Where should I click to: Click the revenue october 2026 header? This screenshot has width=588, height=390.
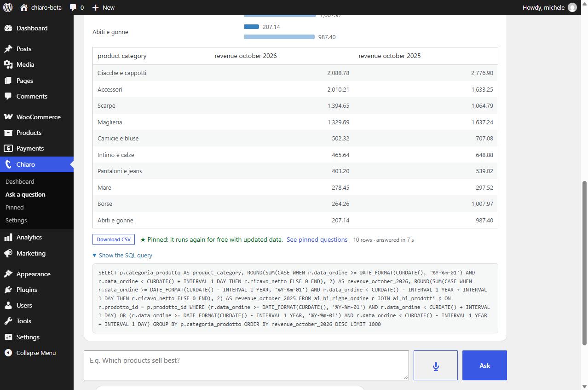coord(246,56)
